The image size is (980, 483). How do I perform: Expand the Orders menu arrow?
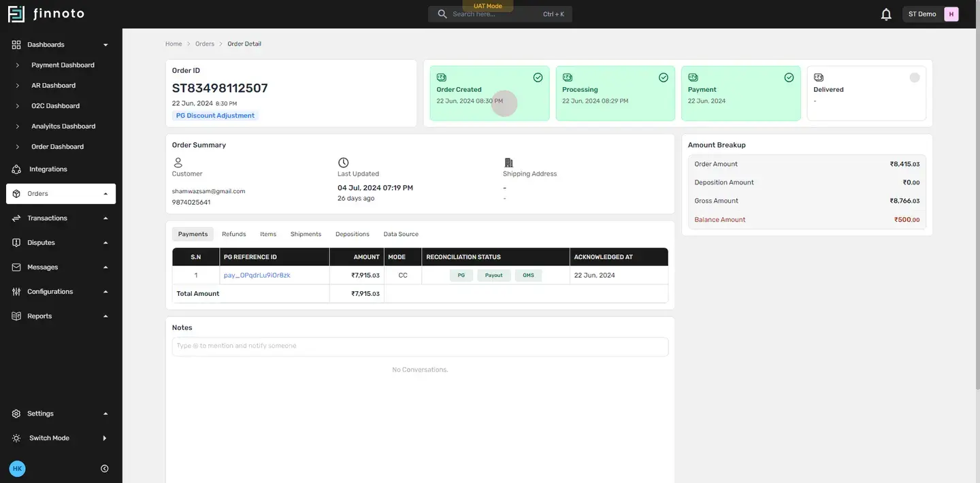105,194
